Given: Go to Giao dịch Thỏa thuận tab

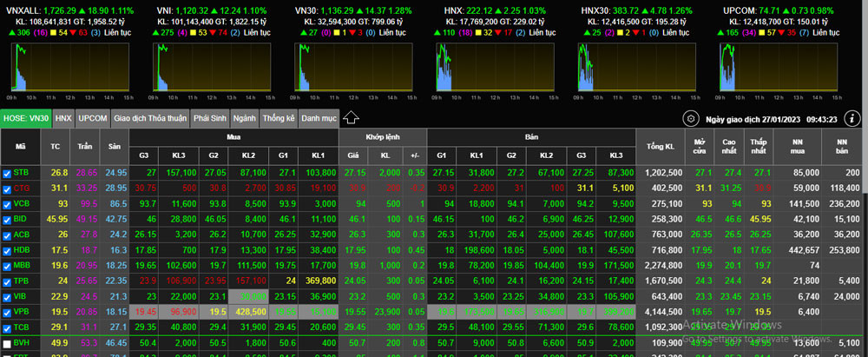Looking at the screenshot, I should pos(150,118).
